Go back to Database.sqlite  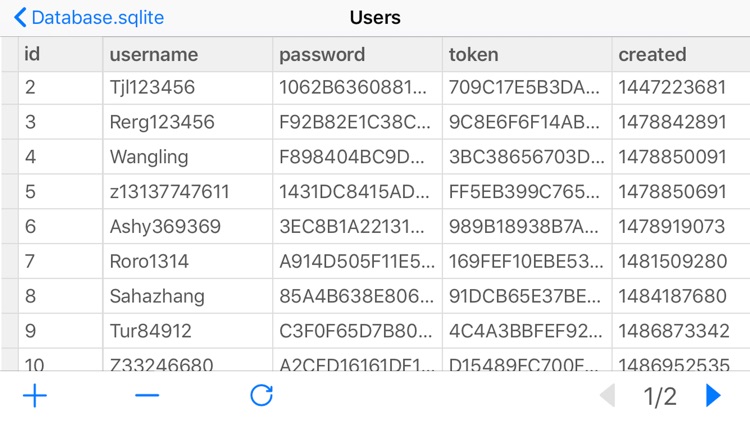pyautogui.click(x=89, y=18)
